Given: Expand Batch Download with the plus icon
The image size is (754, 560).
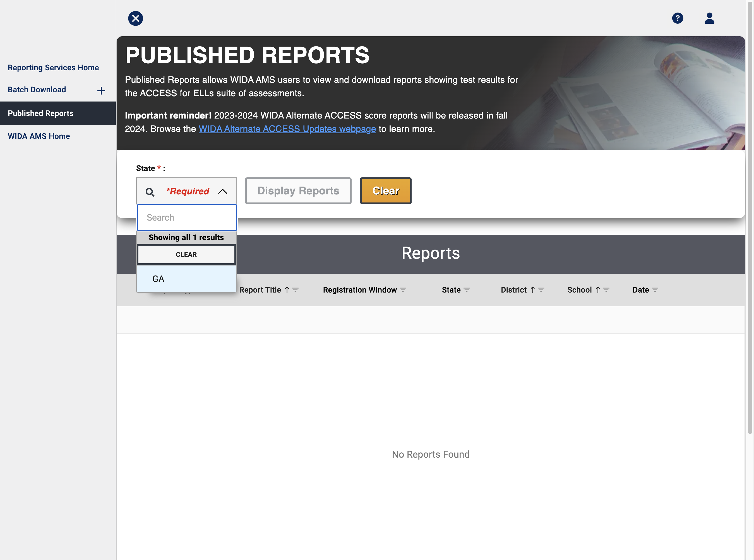Looking at the screenshot, I should pos(101,91).
